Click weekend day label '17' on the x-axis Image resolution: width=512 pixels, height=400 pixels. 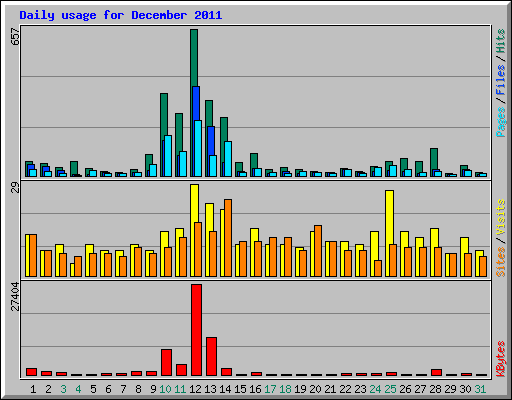click(x=270, y=389)
